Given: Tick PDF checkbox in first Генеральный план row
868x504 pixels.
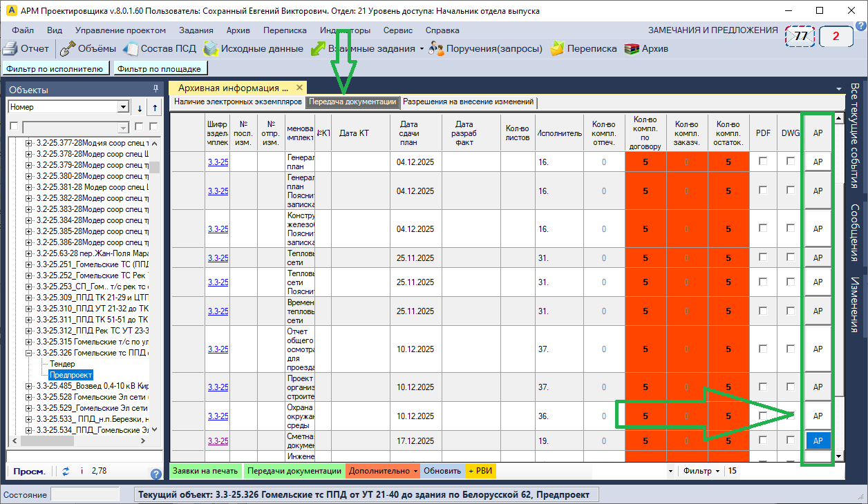Looking at the screenshot, I should click(763, 161).
